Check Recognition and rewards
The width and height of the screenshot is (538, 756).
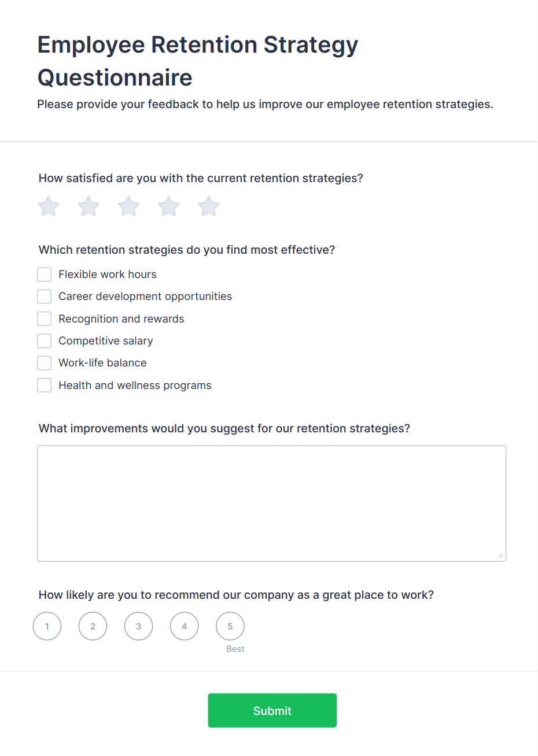pos(44,318)
